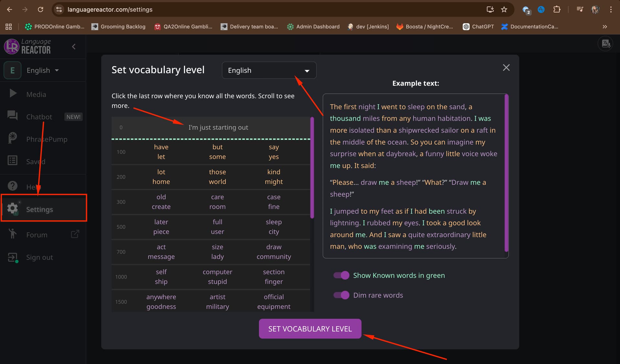
Task: Disable the Dim rare words switch
Action: [x=341, y=295]
